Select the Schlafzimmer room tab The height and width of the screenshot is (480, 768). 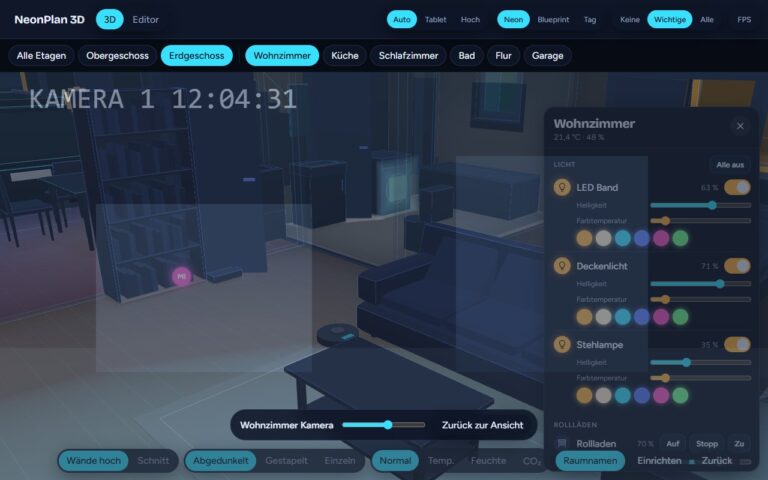point(408,55)
